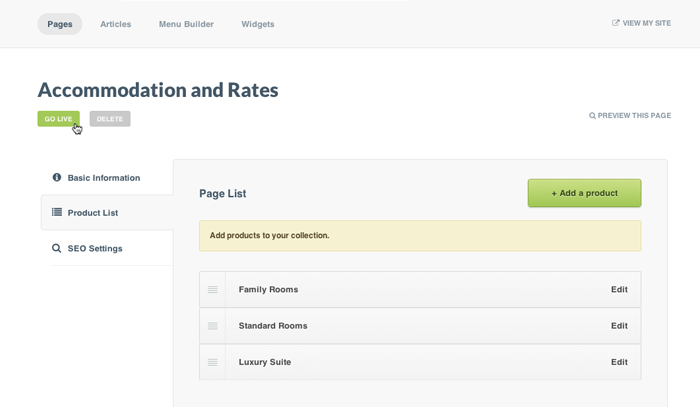Edit the Family Rooms product
This screenshot has width=700, height=407.
pyautogui.click(x=619, y=290)
